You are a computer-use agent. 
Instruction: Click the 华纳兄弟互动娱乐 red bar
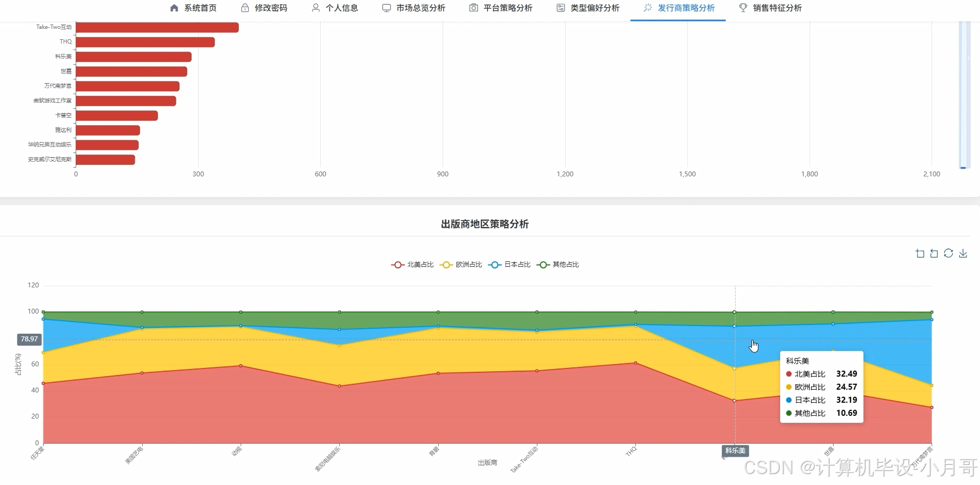[107, 145]
